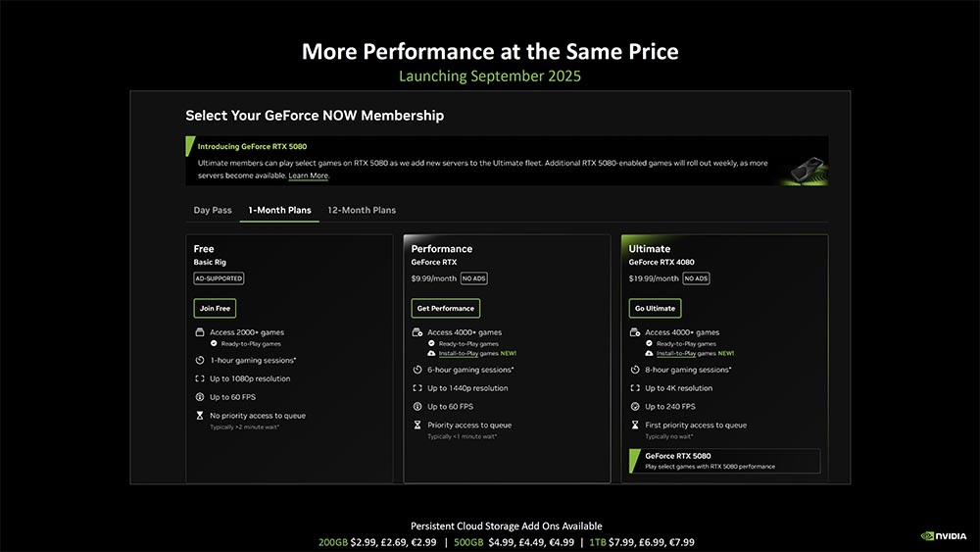The width and height of the screenshot is (980, 552).
Task: Click the NVIDIA logo in bottom corner
Action: 944,535
